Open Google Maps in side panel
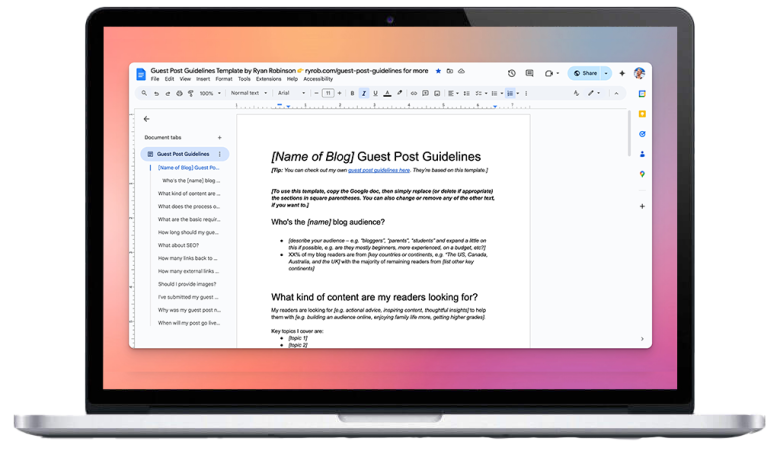Viewport: 780px width, 470px height. point(642,174)
